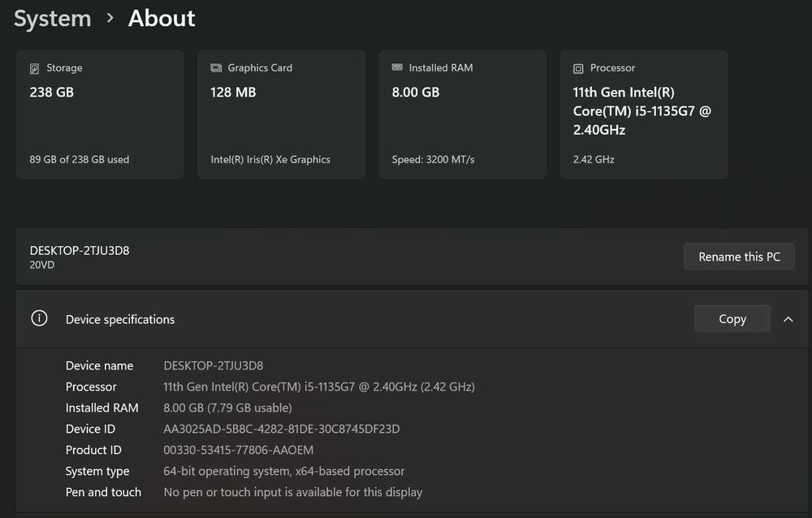Click the Device name value in specifications

214,365
